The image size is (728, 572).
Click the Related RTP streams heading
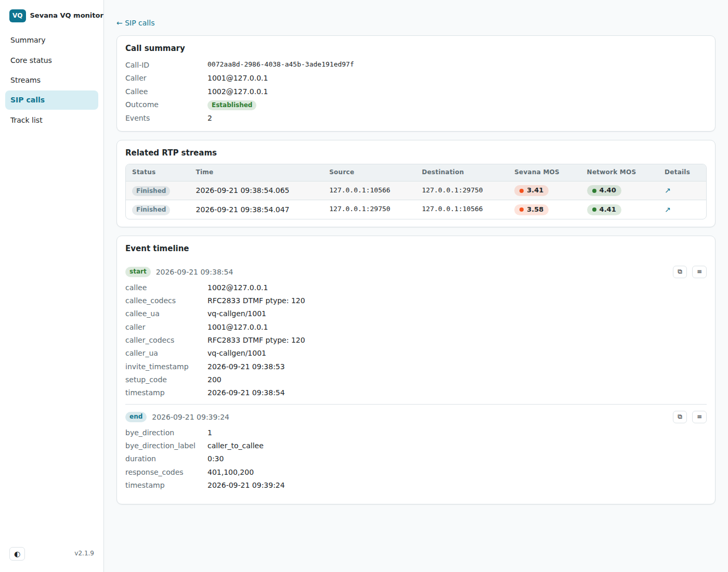pos(171,153)
